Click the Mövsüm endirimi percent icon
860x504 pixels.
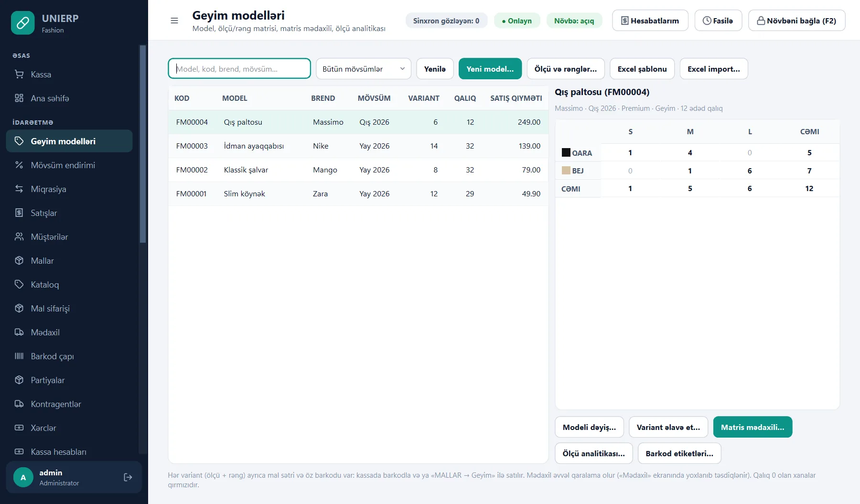[19, 165]
